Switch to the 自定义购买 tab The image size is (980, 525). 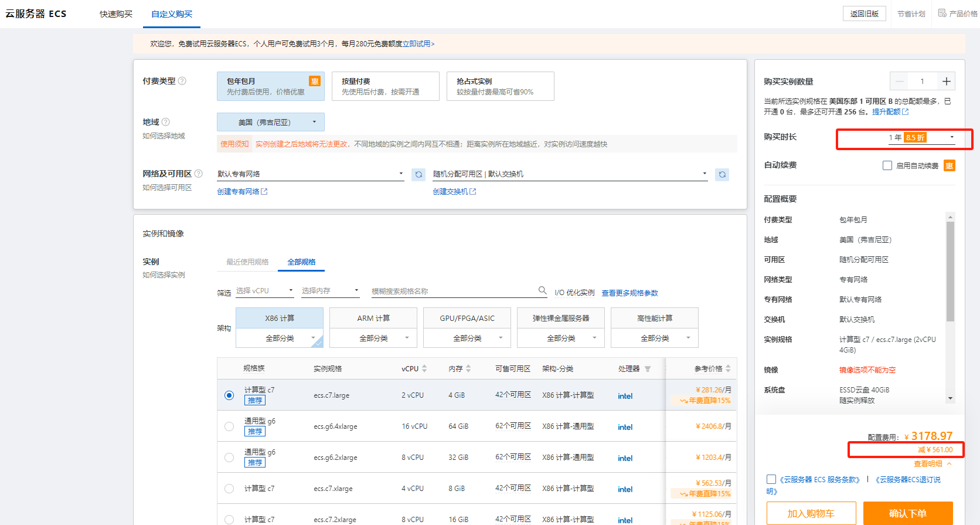click(x=172, y=14)
